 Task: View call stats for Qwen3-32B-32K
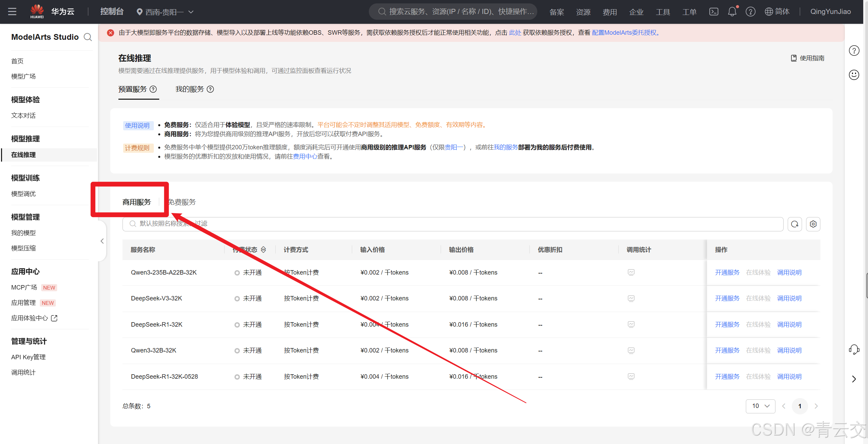[x=631, y=350]
